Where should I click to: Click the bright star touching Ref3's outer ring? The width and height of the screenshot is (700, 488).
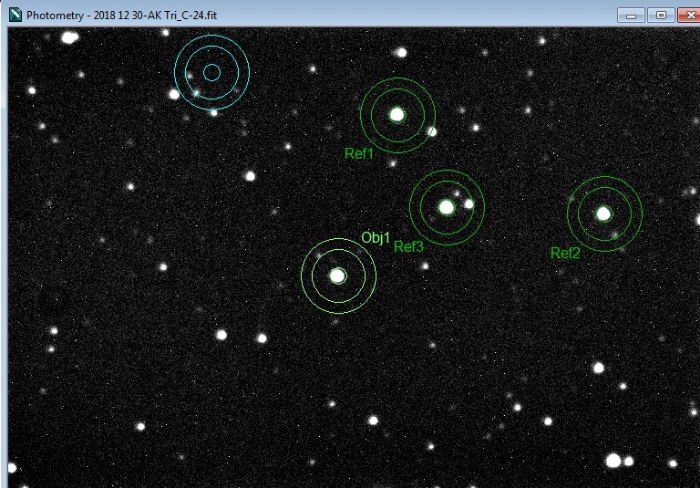[468, 204]
